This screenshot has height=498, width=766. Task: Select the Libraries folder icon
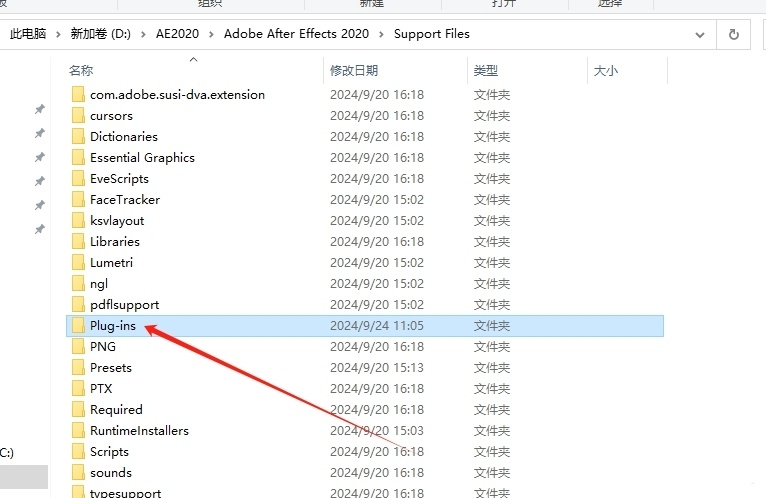coord(78,241)
